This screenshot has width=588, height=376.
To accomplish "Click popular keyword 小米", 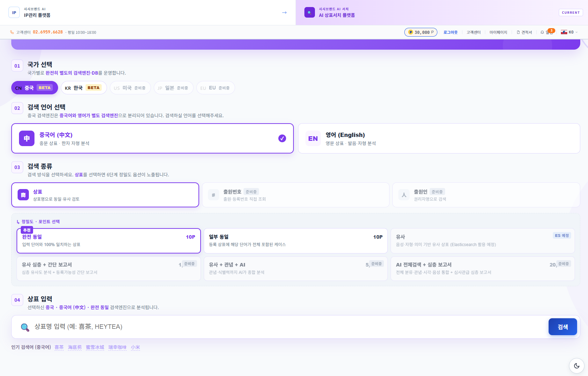I will click(135, 347).
